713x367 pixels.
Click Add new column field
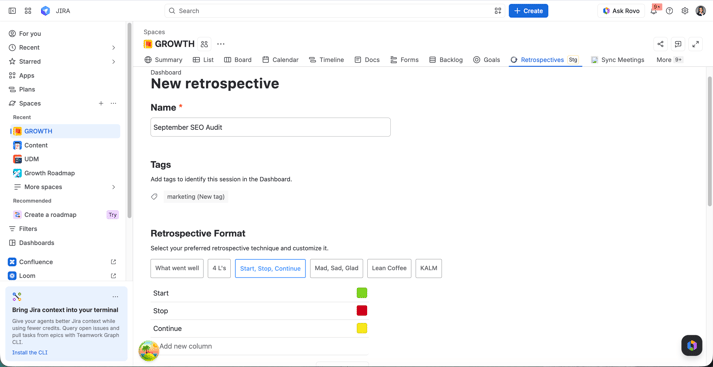click(260, 347)
